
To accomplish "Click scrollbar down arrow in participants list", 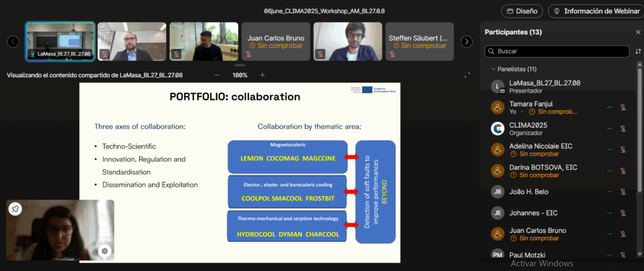I will pos(639,256).
